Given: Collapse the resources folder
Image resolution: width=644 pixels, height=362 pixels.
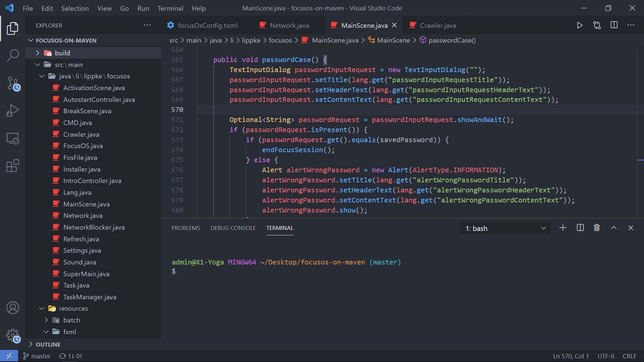Looking at the screenshot, I should tap(93, 308).
